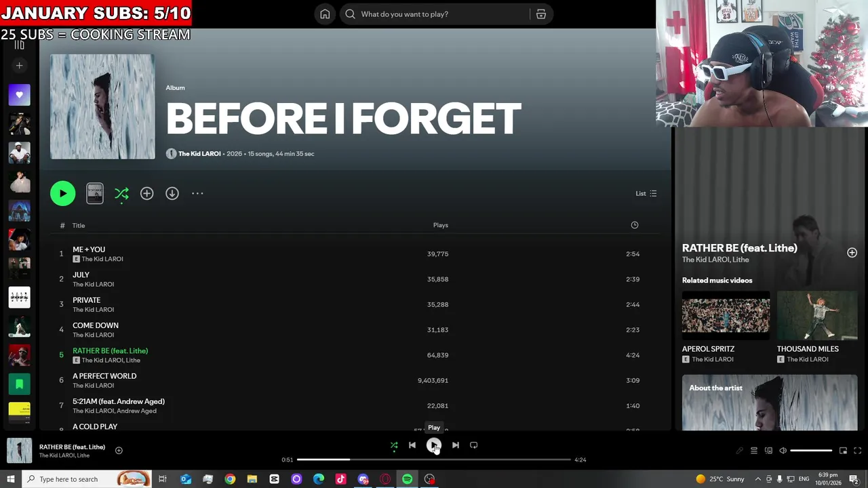
Task: Click RATHER BE title in right panel
Action: click(739, 248)
